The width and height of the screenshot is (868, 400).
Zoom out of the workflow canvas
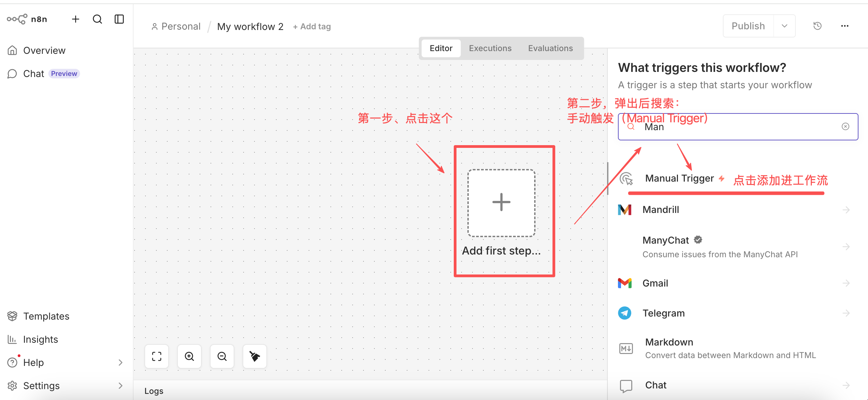point(222,356)
